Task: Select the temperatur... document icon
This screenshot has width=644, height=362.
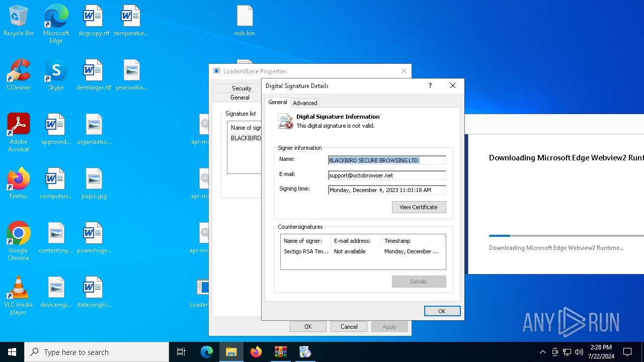Action: click(x=131, y=21)
